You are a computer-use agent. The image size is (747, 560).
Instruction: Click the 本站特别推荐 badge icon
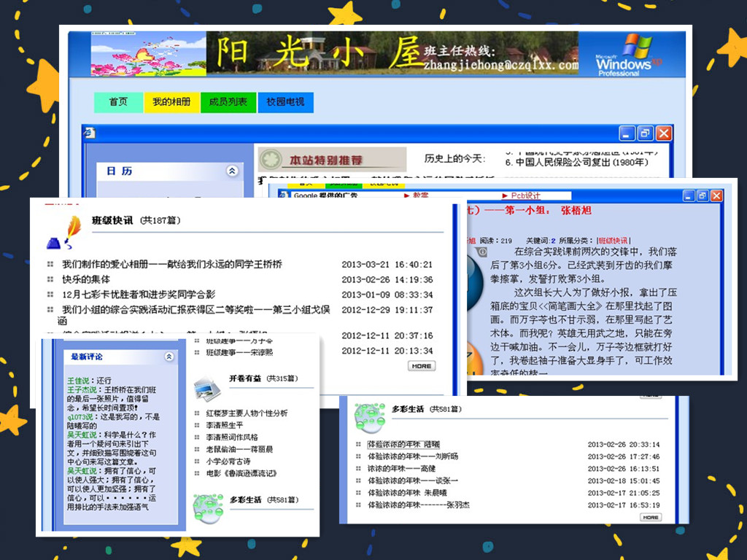click(271, 160)
